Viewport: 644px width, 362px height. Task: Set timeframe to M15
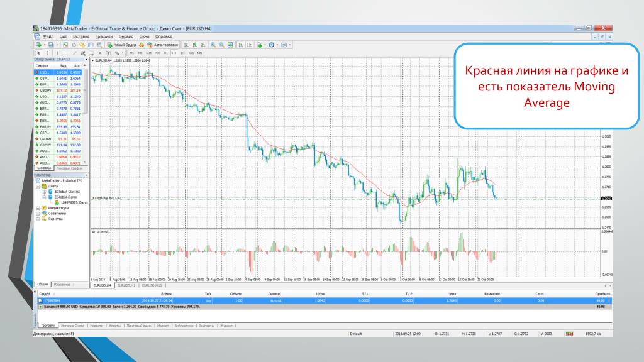148,53
